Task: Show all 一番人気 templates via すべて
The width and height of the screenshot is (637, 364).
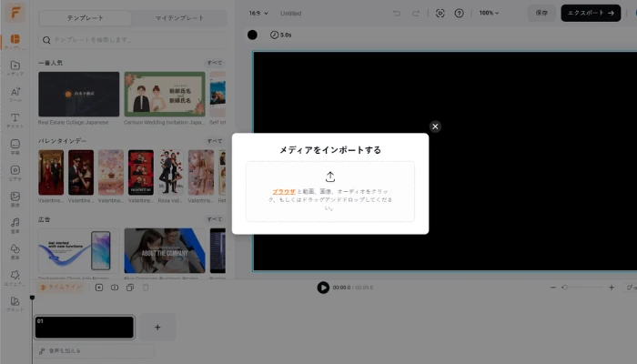Action: point(215,63)
